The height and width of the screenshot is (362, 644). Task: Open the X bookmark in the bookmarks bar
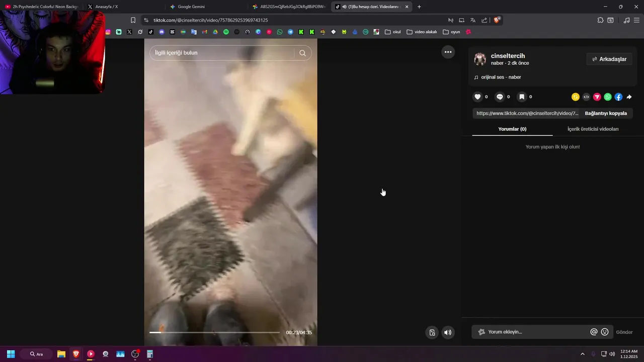tap(129, 32)
